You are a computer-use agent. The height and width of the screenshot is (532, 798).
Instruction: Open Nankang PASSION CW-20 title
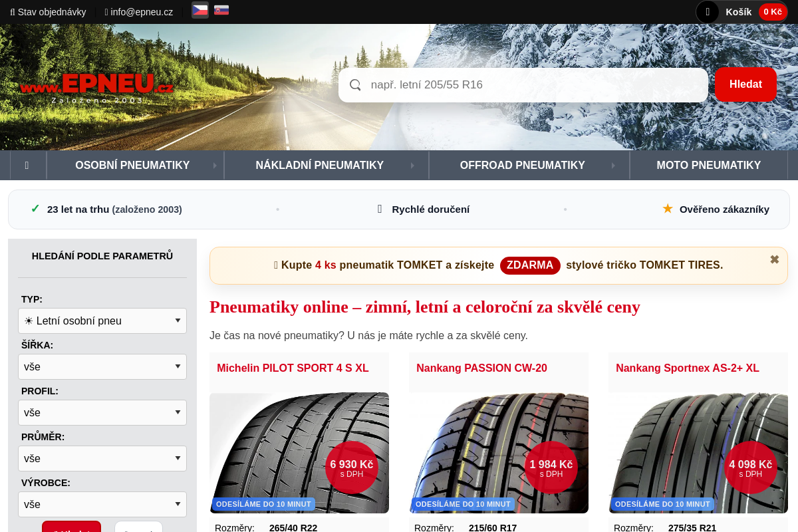481,368
